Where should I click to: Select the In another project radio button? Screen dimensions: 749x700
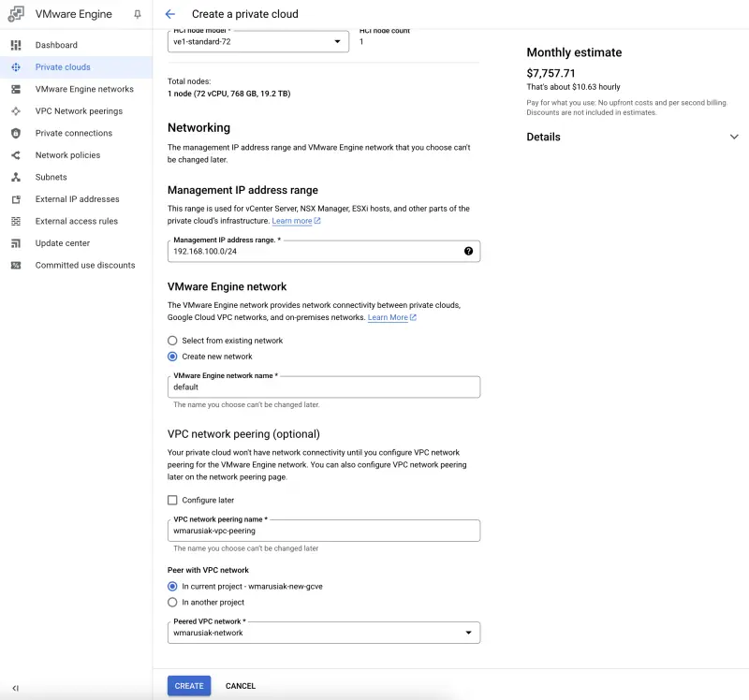click(x=172, y=602)
